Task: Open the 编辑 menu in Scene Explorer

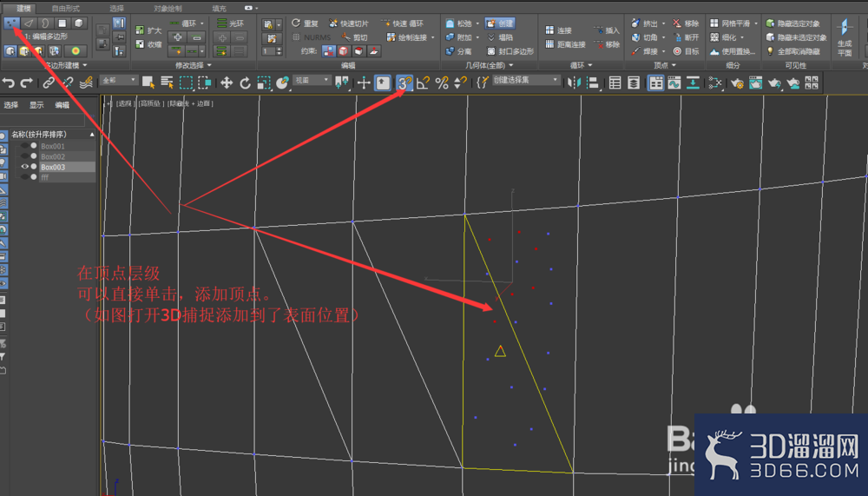Action: click(62, 105)
